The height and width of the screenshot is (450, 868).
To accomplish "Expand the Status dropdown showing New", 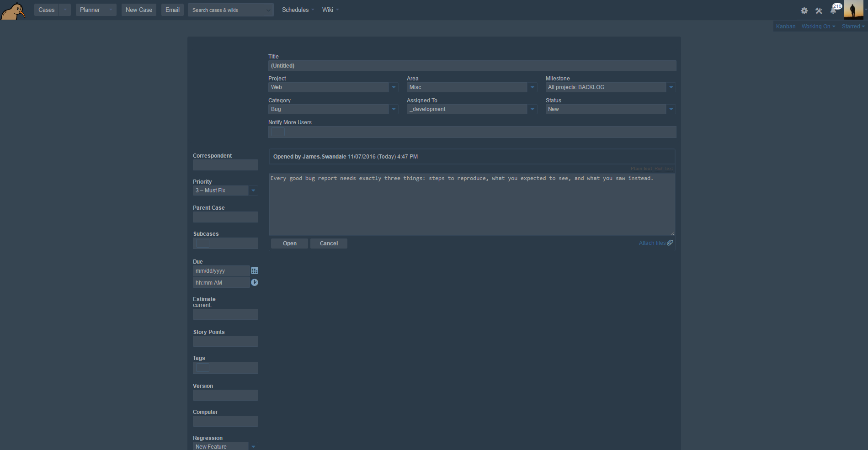I will coord(671,109).
